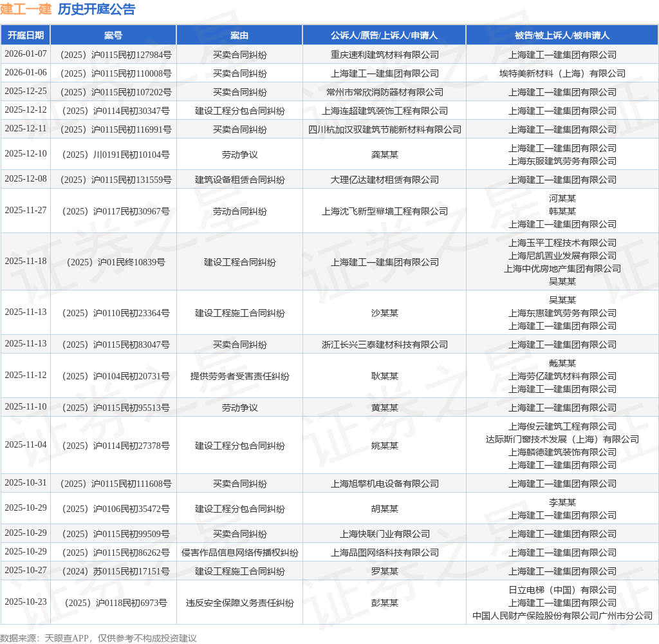Click defendant 上海麟德建筑装饰有限公司
The width and height of the screenshot is (659, 644).
(x=562, y=452)
